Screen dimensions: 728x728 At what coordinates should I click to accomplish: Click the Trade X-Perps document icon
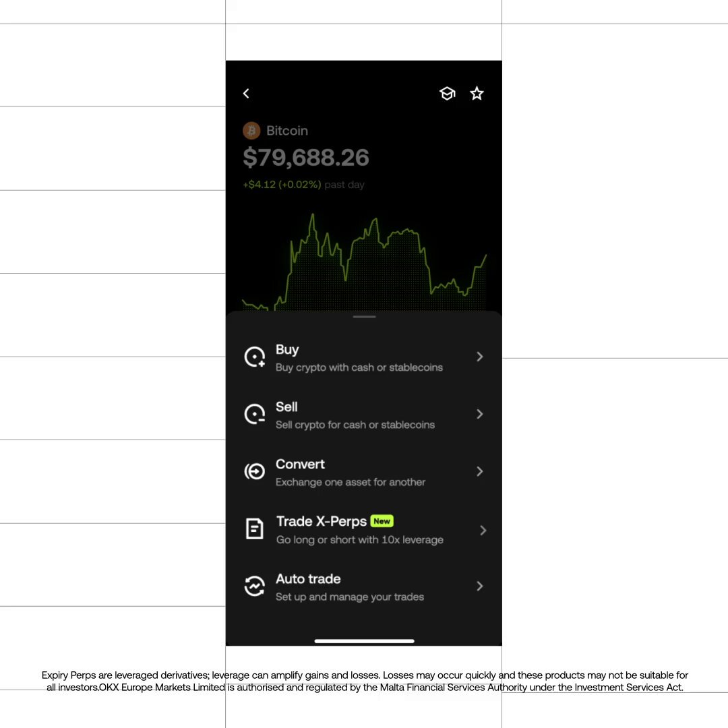[x=254, y=529]
